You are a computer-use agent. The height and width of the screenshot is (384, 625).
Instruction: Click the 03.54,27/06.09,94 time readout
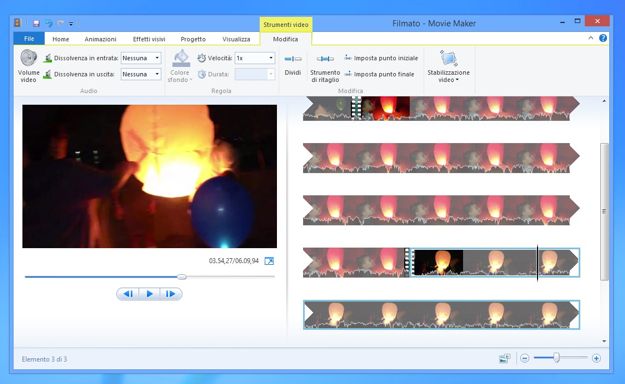[x=234, y=261]
